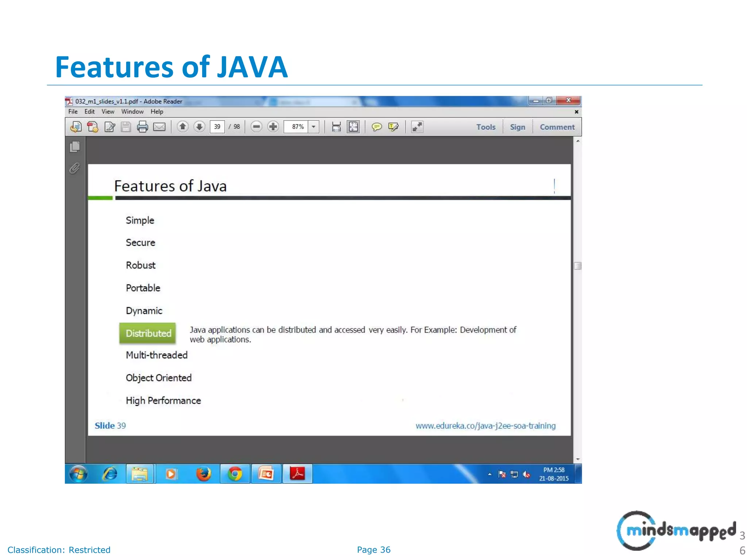Click the edit/sign document toolbar icon
The width and height of the screenshot is (747, 560).
109,127
